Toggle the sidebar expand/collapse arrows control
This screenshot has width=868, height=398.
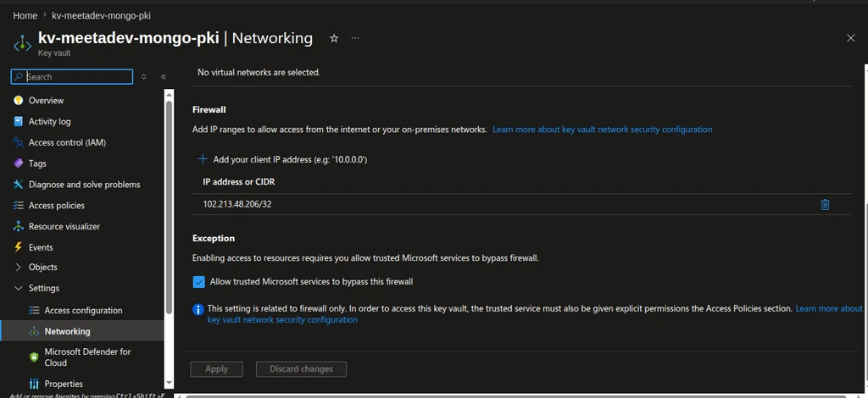tap(144, 77)
